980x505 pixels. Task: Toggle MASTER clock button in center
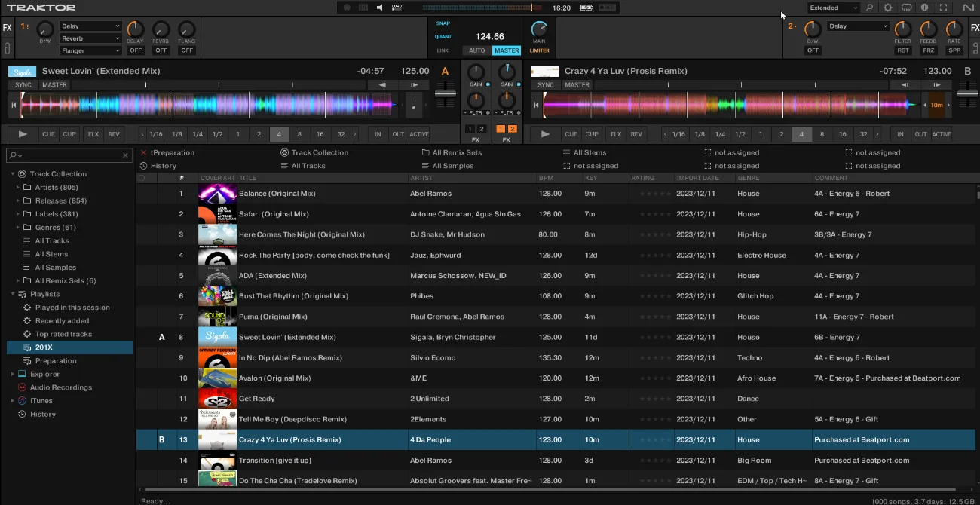click(507, 50)
